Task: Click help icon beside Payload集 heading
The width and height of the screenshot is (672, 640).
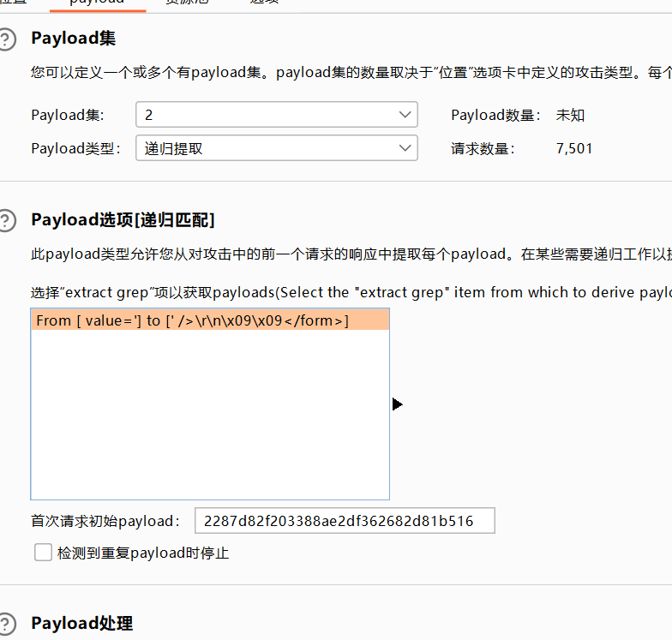Action: (6, 39)
